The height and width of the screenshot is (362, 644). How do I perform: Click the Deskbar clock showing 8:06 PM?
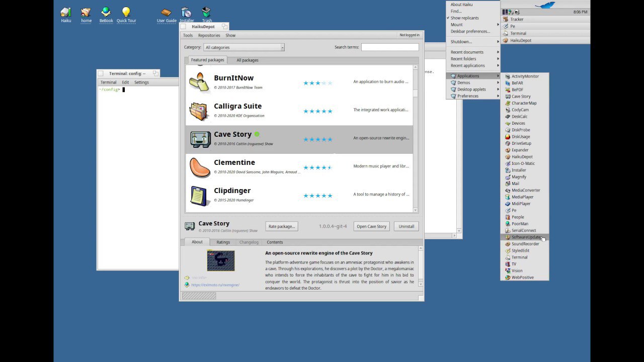[x=580, y=12]
